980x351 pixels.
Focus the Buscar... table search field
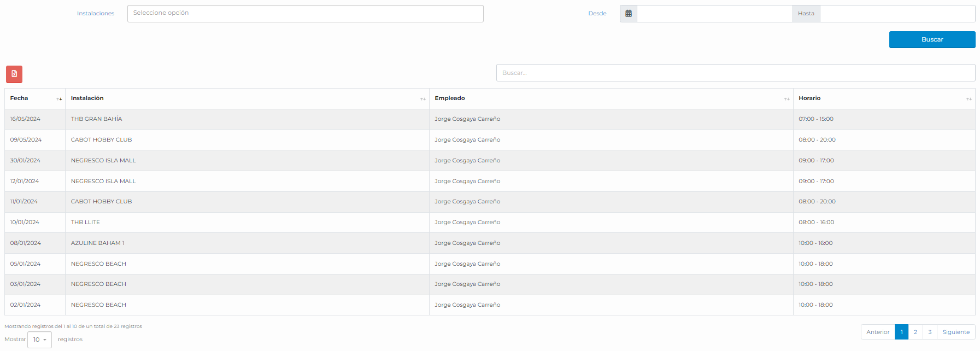tap(735, 73)
